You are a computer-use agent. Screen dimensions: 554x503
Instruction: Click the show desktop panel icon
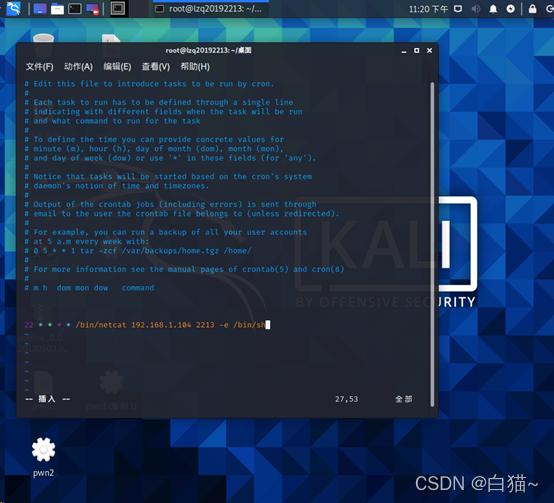click(40, 9)
